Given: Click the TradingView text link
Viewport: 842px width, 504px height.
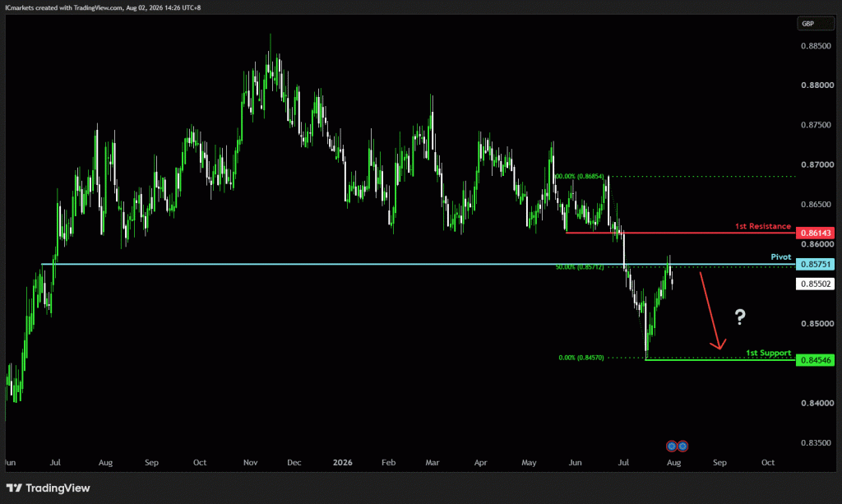Looking at the screenshot, I should 58,488.
